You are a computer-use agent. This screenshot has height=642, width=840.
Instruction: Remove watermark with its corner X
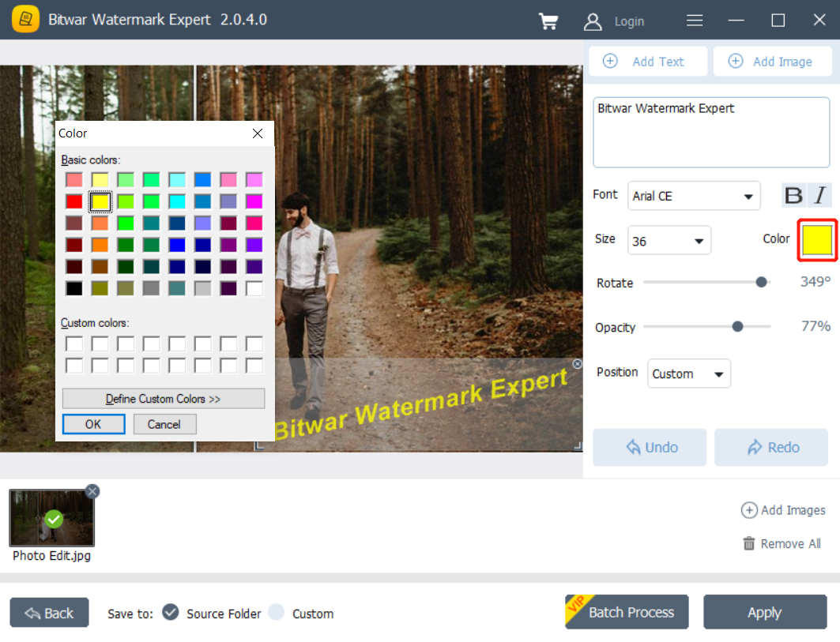tap(577, 364)
